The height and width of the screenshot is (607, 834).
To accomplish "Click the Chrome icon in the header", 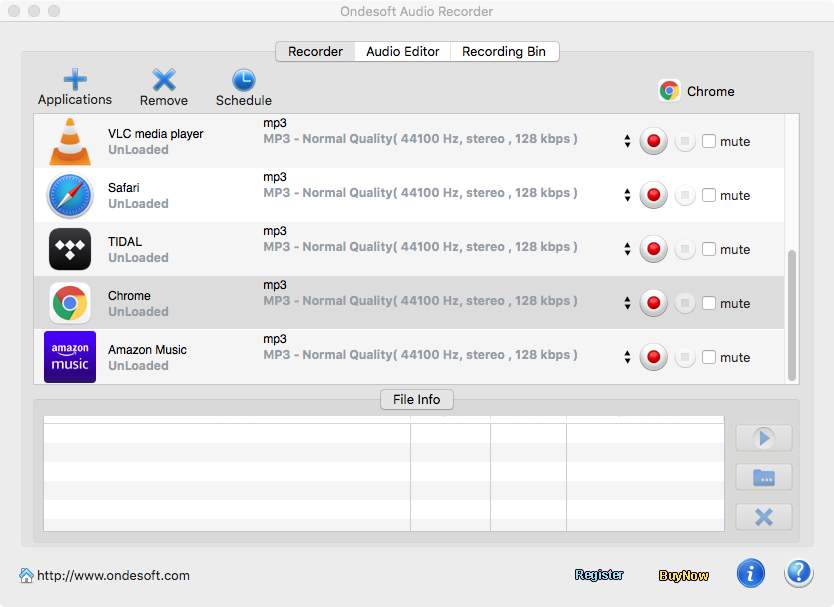I will coord(669,91).
